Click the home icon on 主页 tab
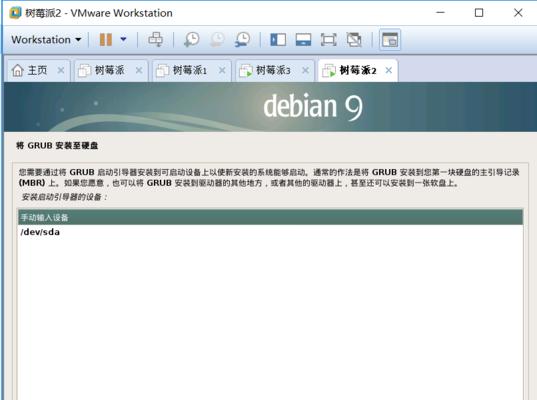The height and width of the screenshot is (400, 537). (17, 70)
